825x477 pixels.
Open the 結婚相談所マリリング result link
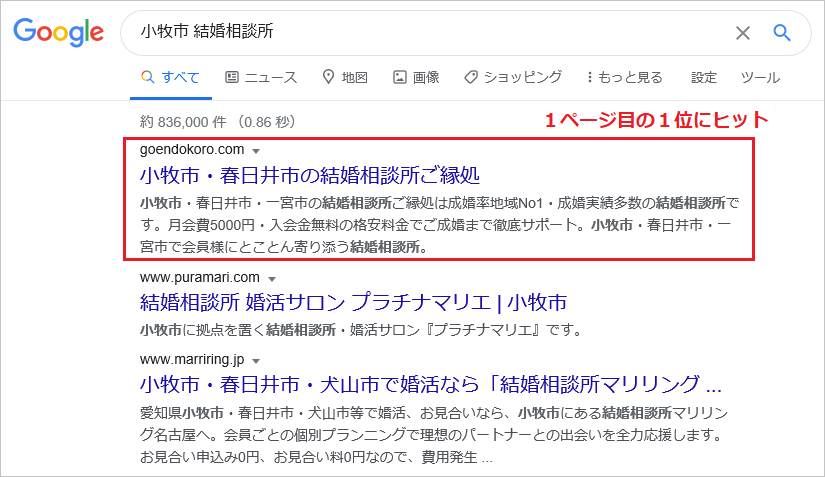(x=430, y=384)
